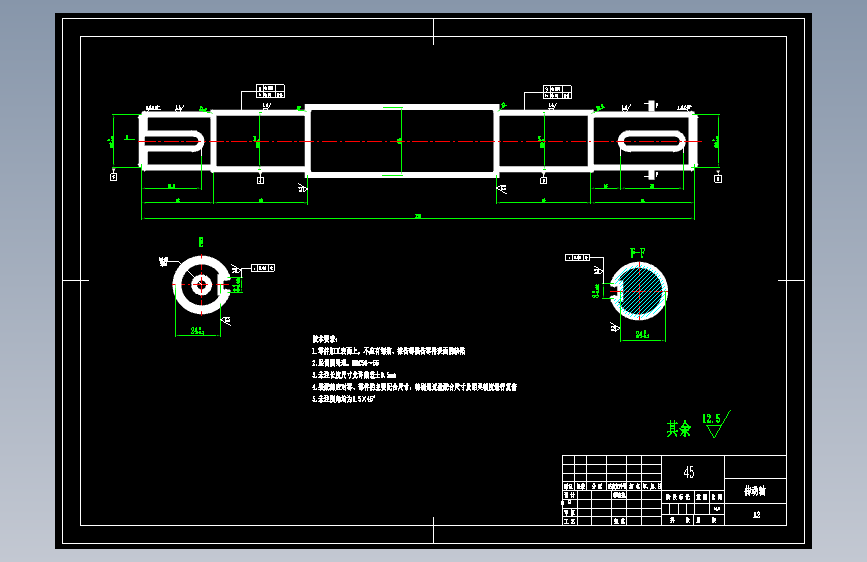
Task: Pick the hatched F-F cross-section circle
Action: click(639, 291)
